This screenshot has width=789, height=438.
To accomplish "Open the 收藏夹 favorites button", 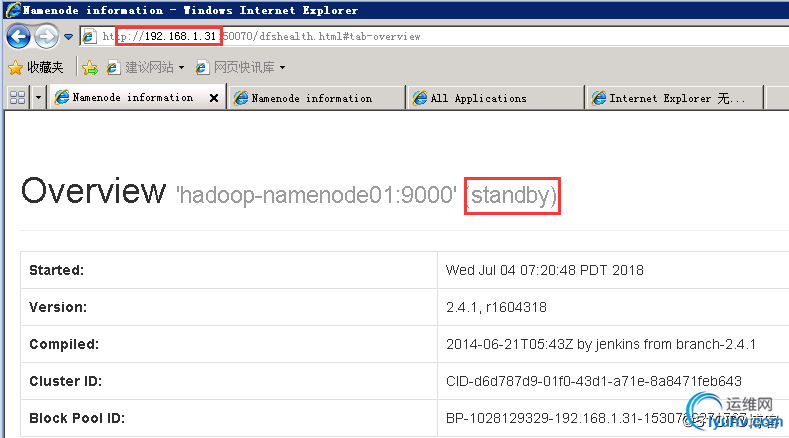I will click(x=36, y=67).
